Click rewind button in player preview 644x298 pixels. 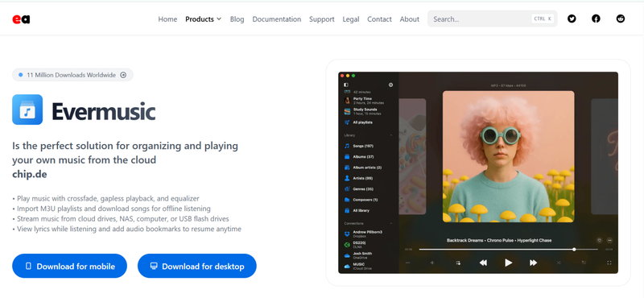tap(484, 263)
